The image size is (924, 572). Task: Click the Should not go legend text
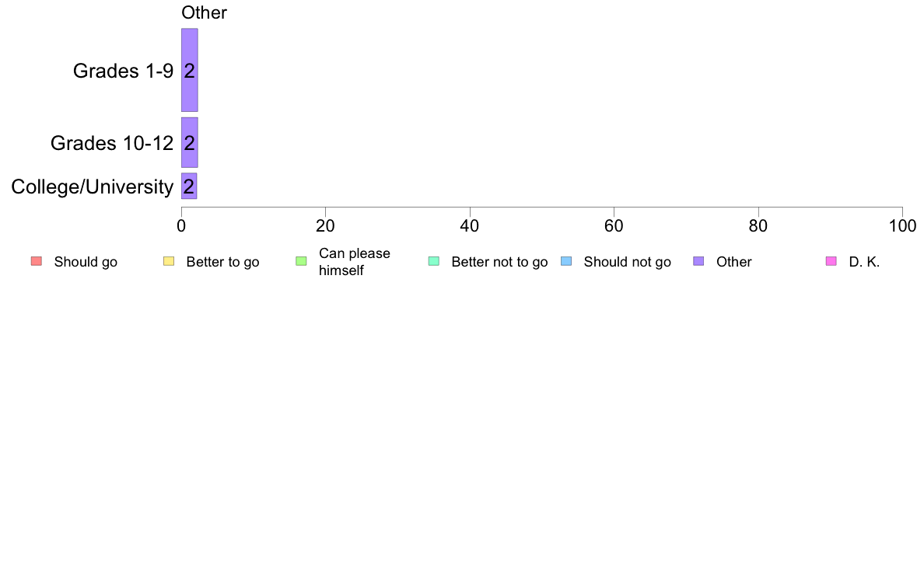point(627,262)
